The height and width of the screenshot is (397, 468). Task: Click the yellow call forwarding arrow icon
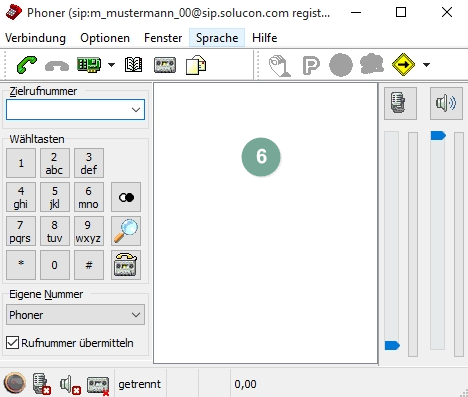click(x=403, y=64)
